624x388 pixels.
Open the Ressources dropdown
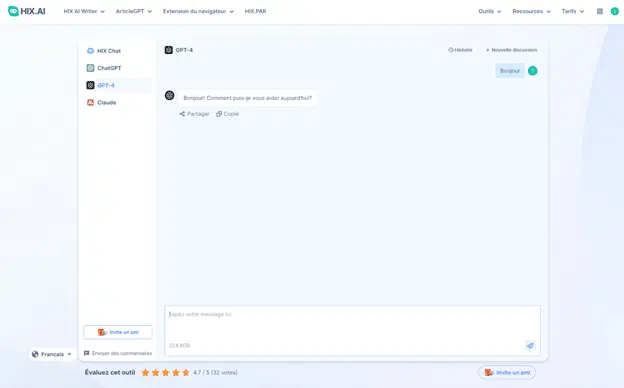click(x=531, y=11)
